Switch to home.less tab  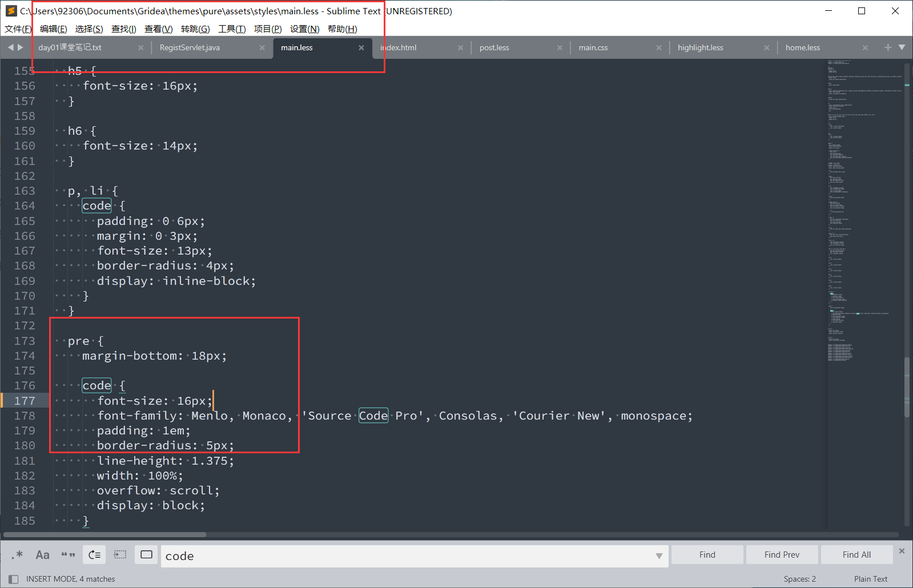pos(803,47)
